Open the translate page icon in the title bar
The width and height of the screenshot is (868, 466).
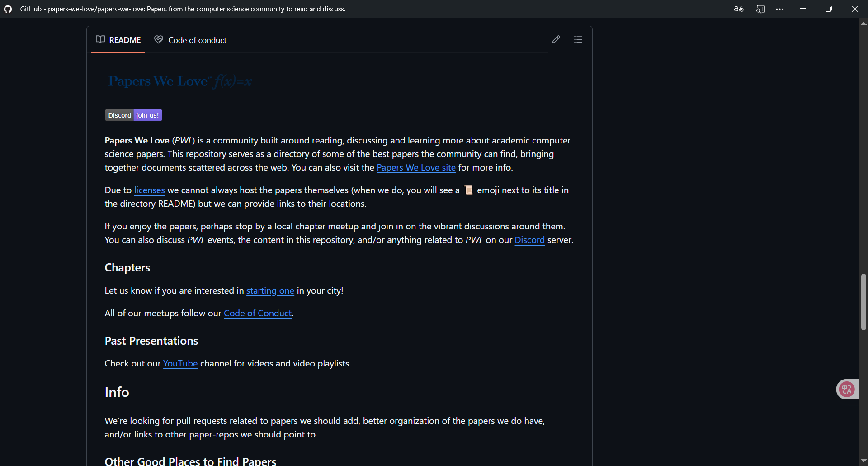(739, 9)
